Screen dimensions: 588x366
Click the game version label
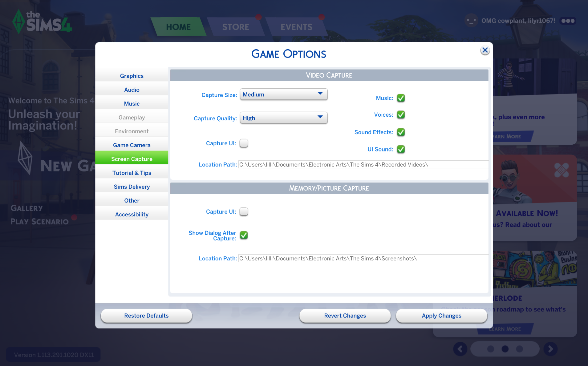(54, 355)
